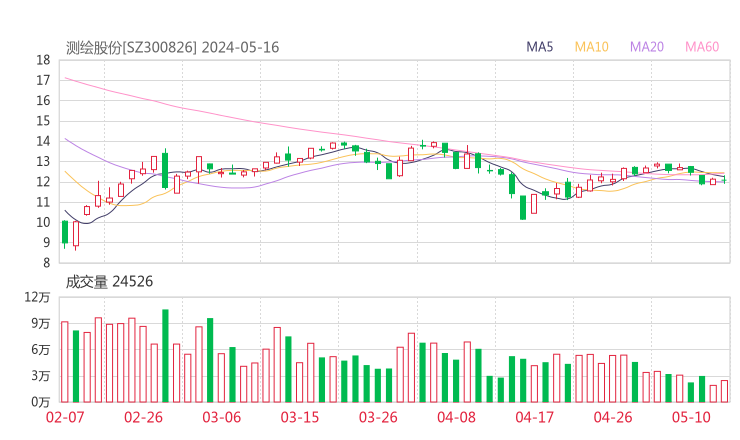Click the 03-15 date label

[x=300, y=417]
